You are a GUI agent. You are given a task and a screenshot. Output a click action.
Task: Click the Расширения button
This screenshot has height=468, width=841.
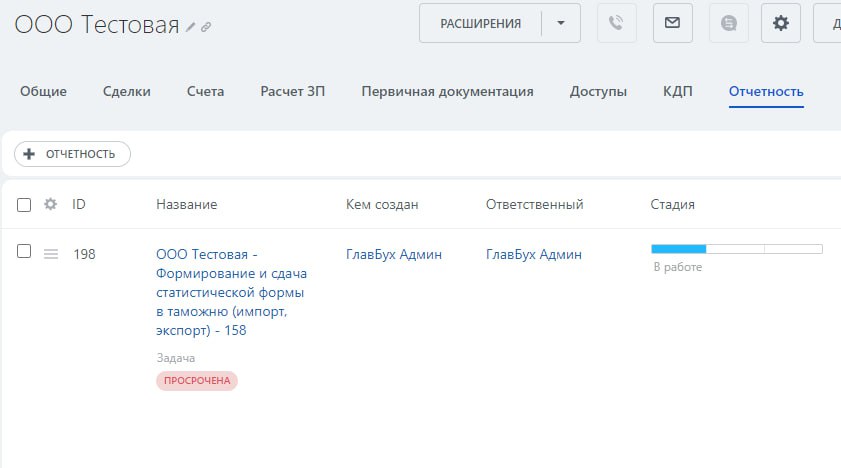coord(480,23)
